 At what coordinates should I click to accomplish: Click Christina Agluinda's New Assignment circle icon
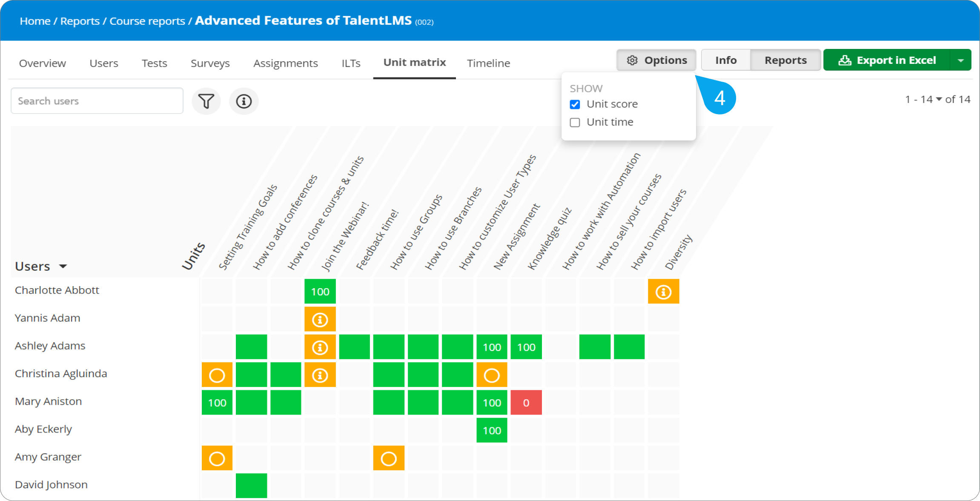(492, 375)
